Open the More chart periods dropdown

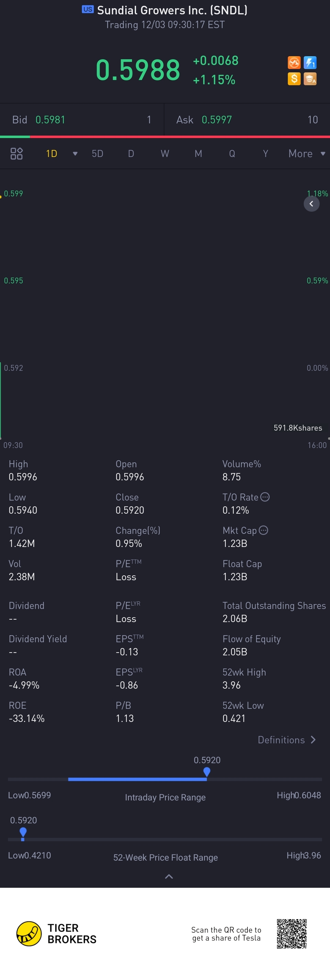307,154
